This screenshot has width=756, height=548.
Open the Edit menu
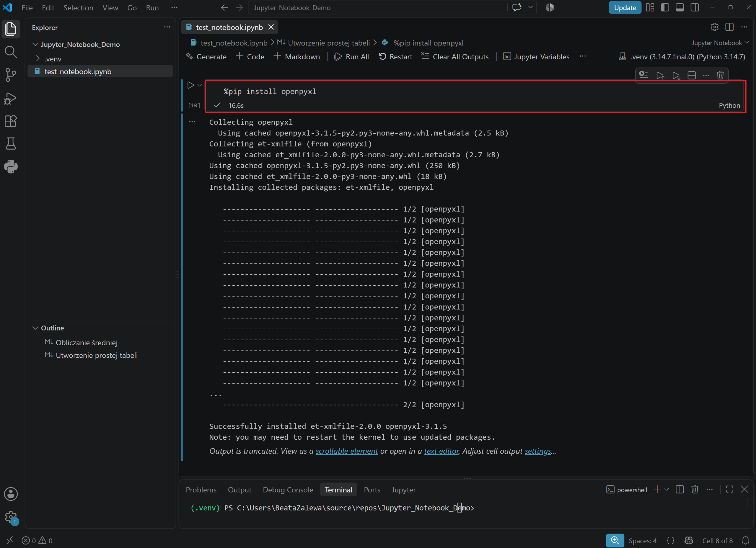click(x=48, y=8)
